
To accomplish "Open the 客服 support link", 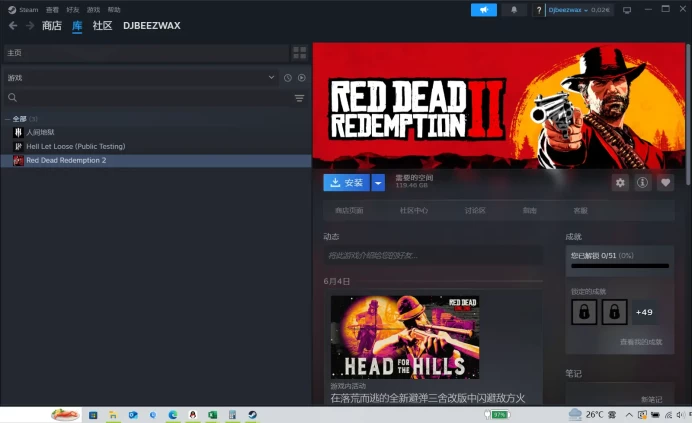I will 580,211.
